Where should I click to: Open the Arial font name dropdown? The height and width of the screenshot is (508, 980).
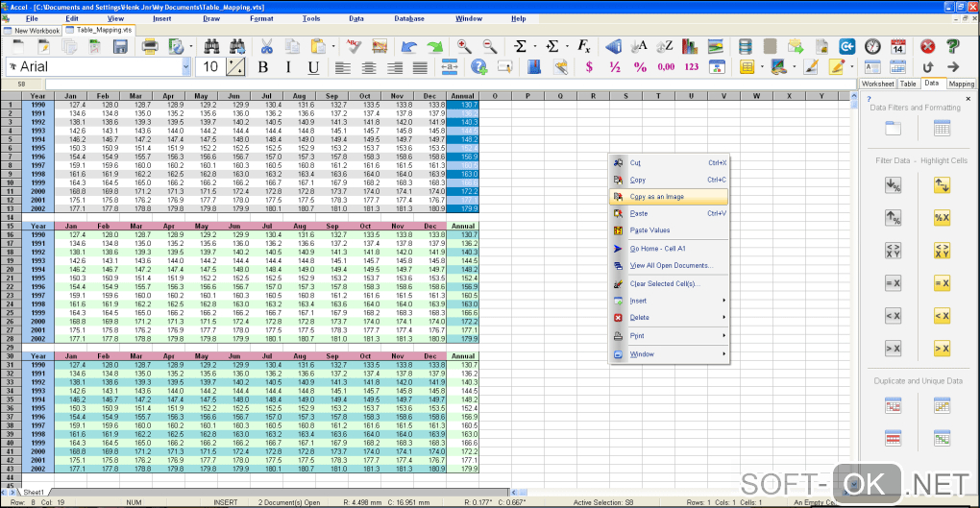(x=186, y=67)
